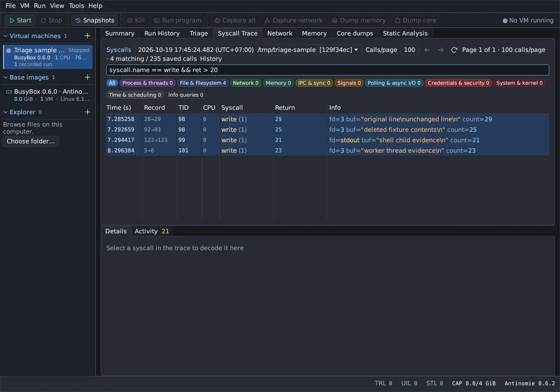Switch to the Triage tab
This screenshot has width=560, height=392.
pyautogui.click(x=199, y=33)
